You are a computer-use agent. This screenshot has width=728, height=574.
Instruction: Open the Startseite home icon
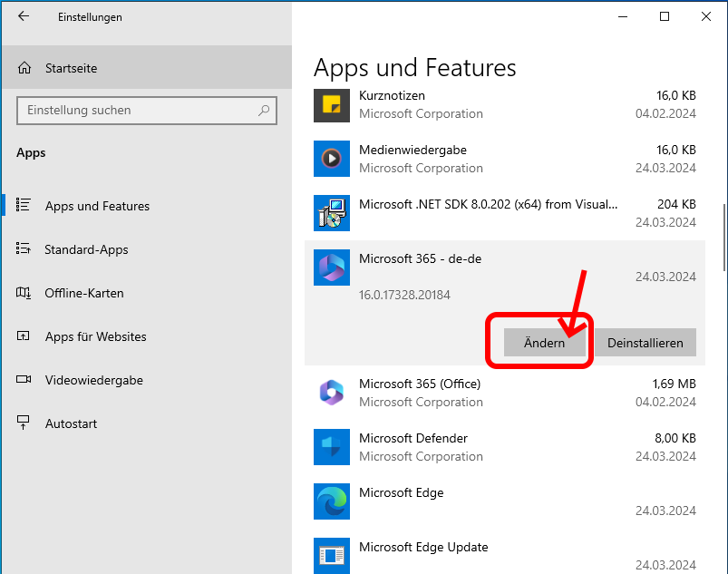pyautogui.click(x=24, y=68)
